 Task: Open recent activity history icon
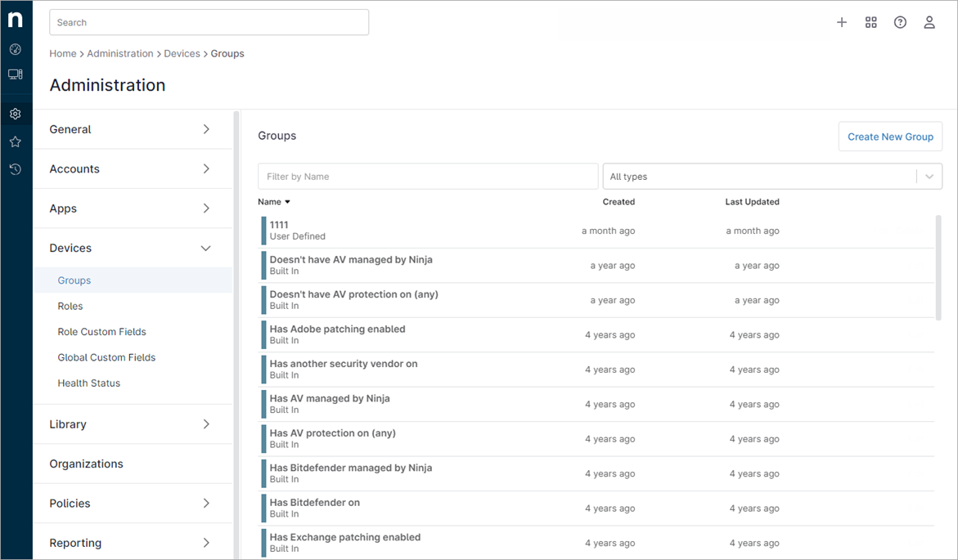point(16,169)
